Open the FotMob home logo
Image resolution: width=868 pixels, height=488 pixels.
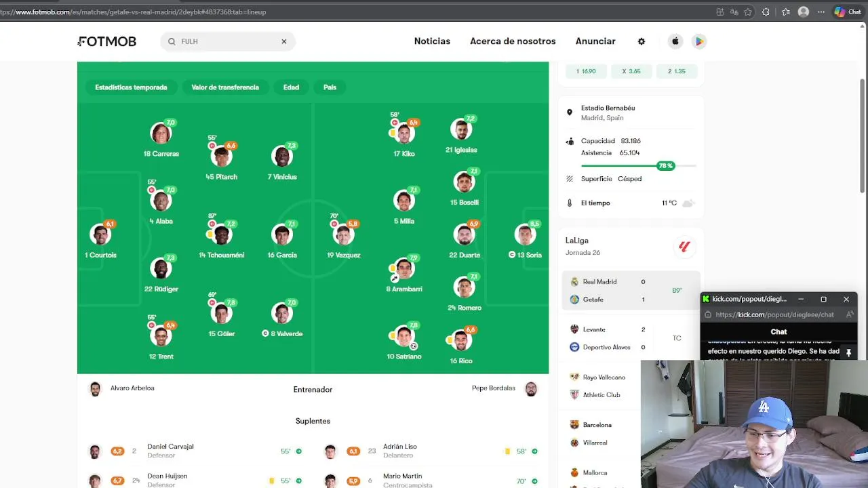107,41
